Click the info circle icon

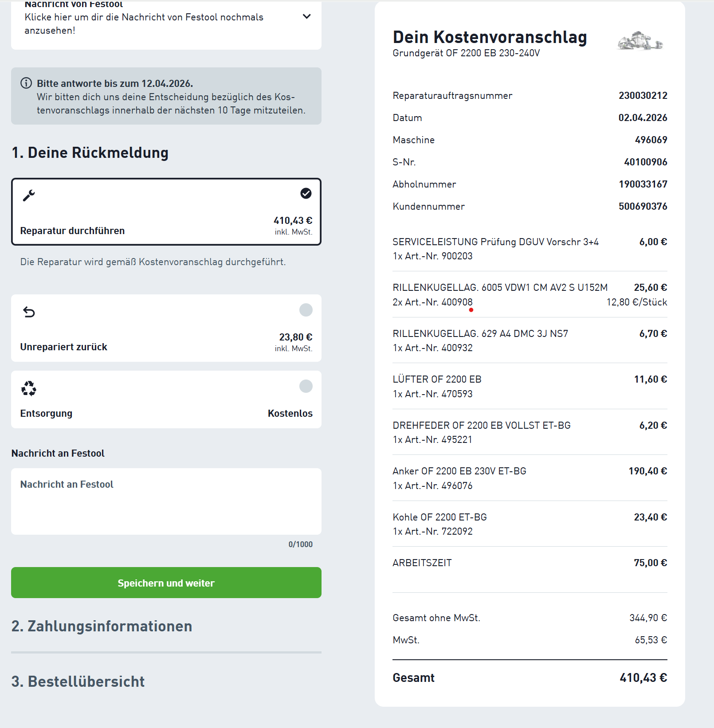[26, 83]
